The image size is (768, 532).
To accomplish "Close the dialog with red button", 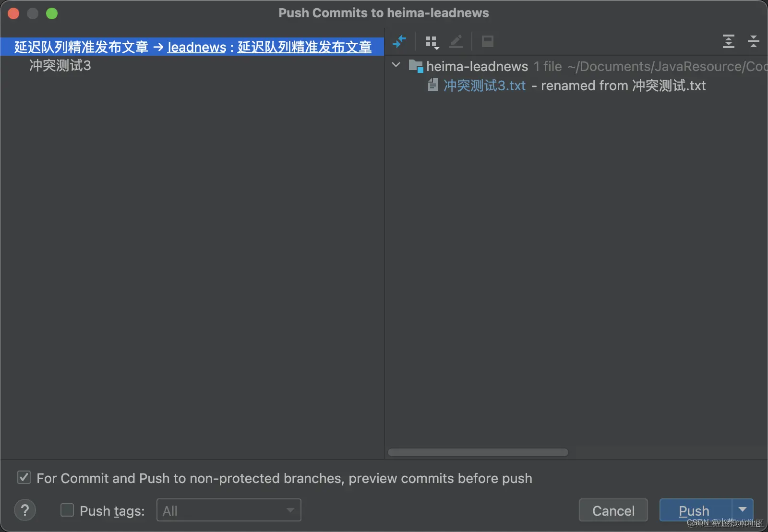I will 13,13.
